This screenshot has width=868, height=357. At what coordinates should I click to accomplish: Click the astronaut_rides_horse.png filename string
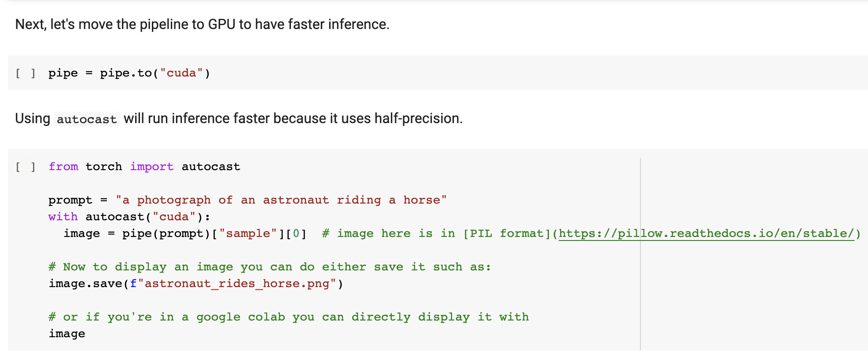click(237, 284)
